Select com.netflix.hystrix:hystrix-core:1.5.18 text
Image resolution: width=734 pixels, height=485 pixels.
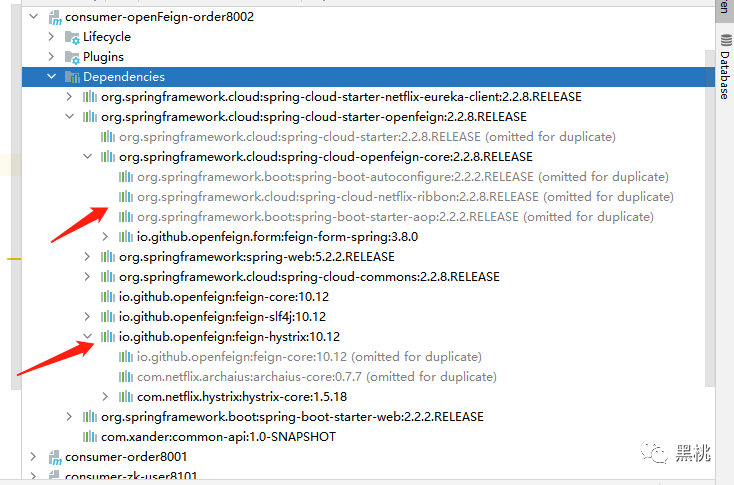point(242,397)
